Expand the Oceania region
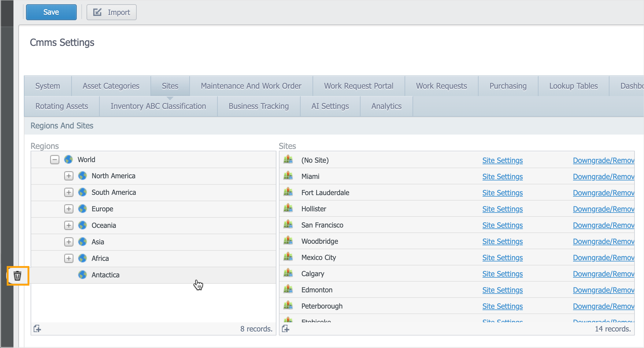The width and height of the screenshot is (644, 348). [x=69, y=225]
